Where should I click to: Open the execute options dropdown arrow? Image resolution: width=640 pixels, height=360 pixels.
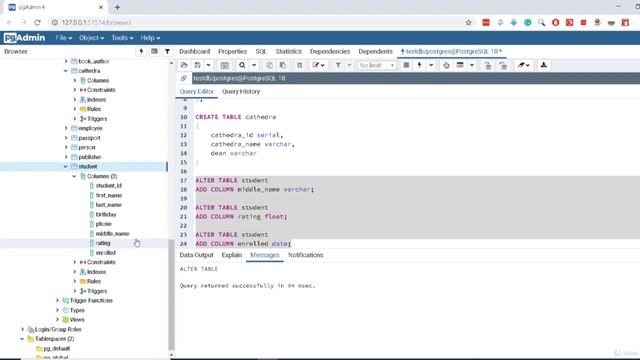(x=431, y=65)
